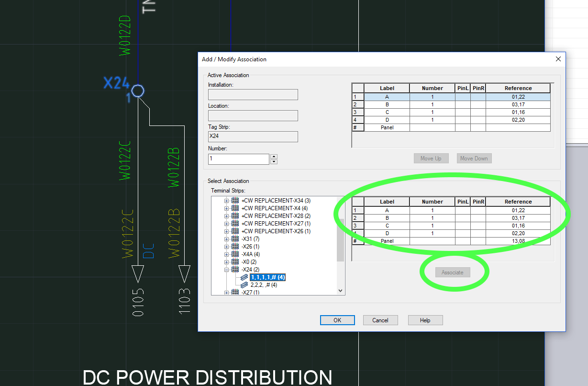Close the Add / Modify Association dialog
This screenshot has width=588, height=386.
558,59
